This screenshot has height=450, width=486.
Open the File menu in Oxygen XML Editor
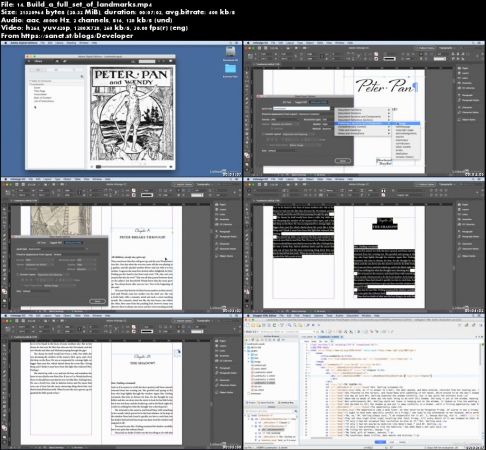coord(282,315)
